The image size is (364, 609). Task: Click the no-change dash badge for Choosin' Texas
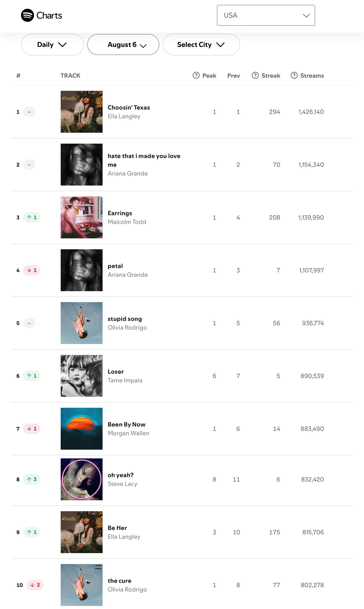pos(29,112)
